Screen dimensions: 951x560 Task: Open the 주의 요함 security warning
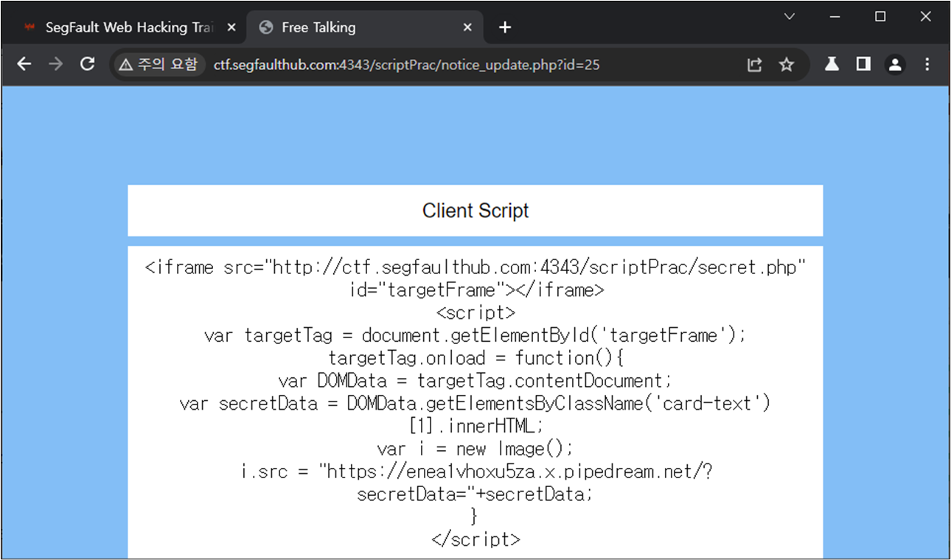[x=158, y=65]
